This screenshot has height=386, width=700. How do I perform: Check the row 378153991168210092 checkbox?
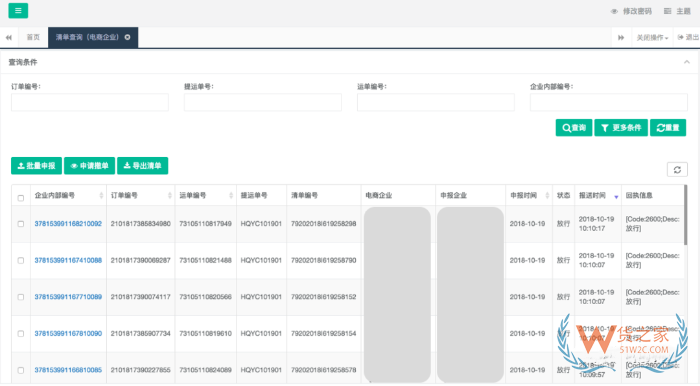coord(21,224)
